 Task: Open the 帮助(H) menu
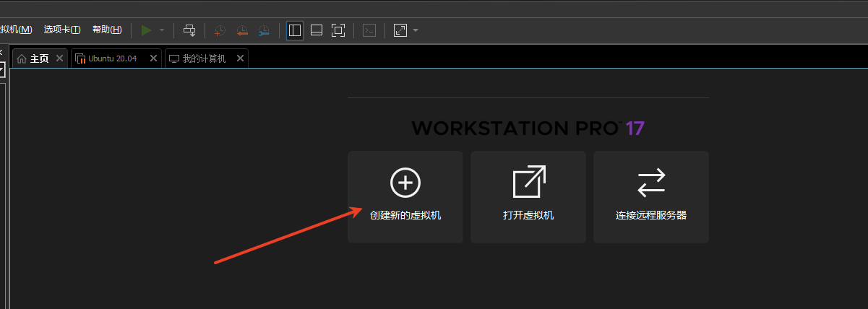pyautogui.click(x=107, y=30)
